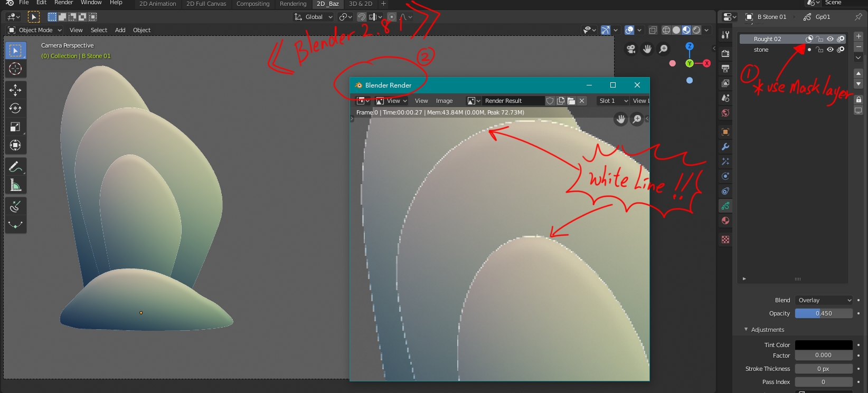Open the Object menu in the viewport header
This screenshot has height=393, width=868.
141,30
